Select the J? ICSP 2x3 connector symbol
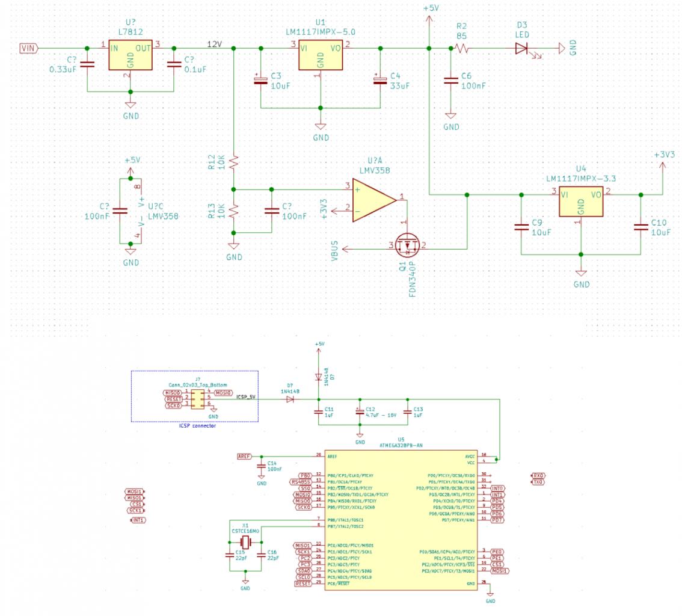 click(x=197, y=399)
